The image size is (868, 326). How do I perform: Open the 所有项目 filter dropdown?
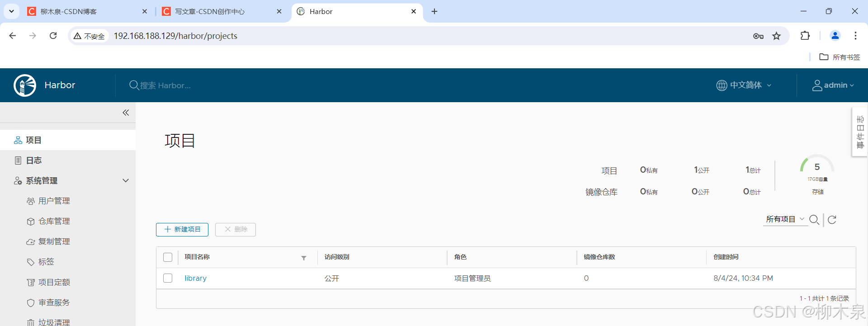[785, 219]
